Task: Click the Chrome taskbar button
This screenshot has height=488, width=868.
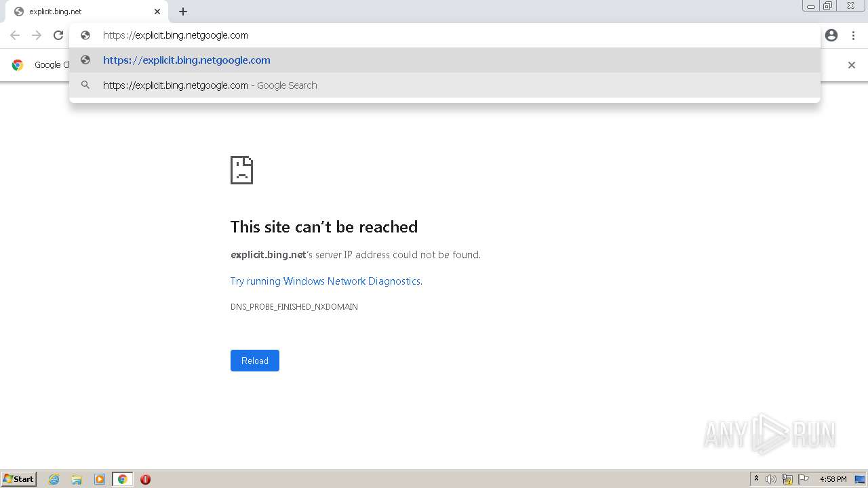Action: [x=122, y=479]
